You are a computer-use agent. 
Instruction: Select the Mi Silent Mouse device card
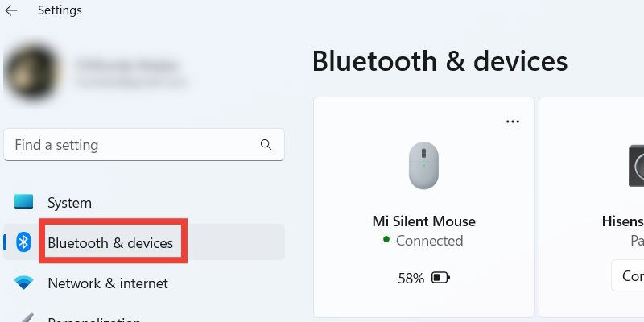coord(423,207)
